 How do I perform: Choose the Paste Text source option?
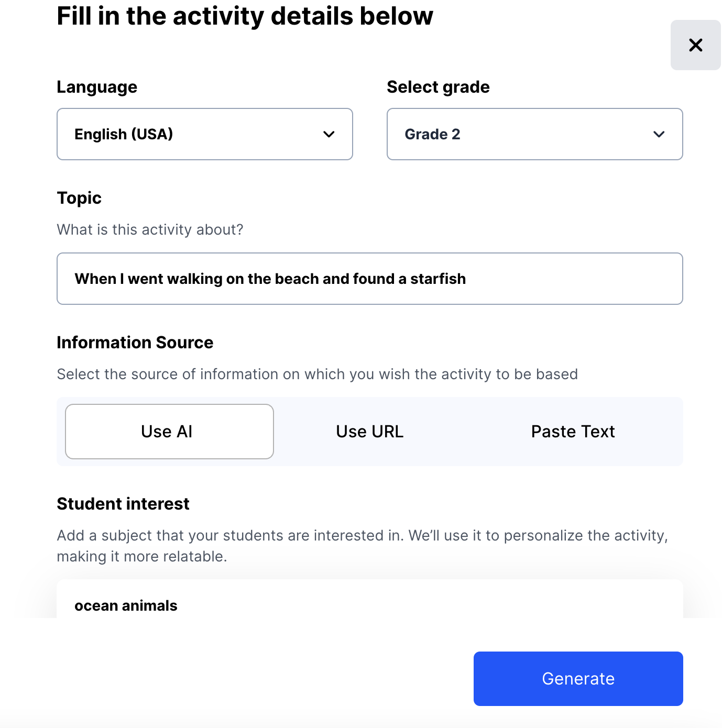(573, 432)
